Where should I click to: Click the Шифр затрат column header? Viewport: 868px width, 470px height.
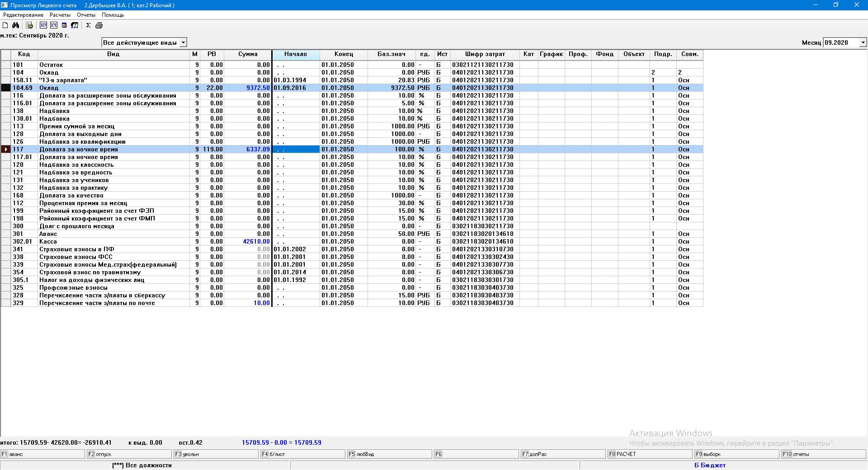485,54
